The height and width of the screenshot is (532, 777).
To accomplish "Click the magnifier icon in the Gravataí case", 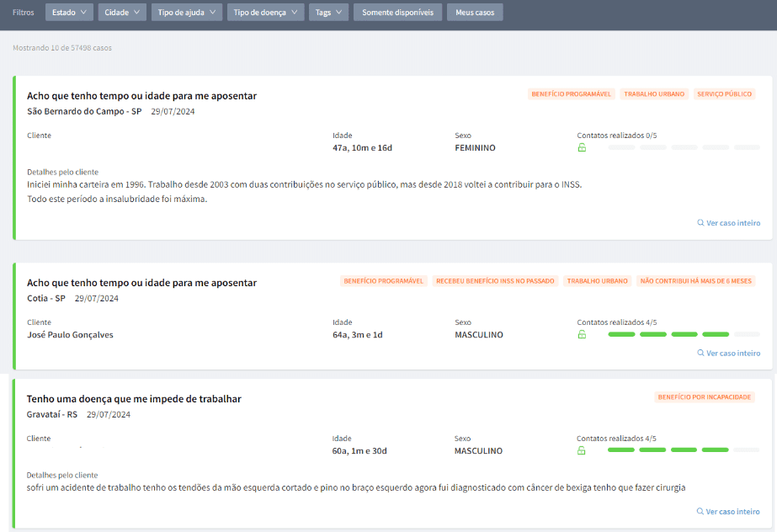I will 700,512.
